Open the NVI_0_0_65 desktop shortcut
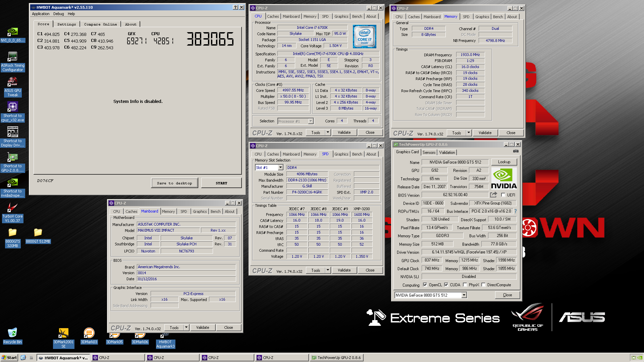Viewport: 644px width, 362px height. pos(12,35)
